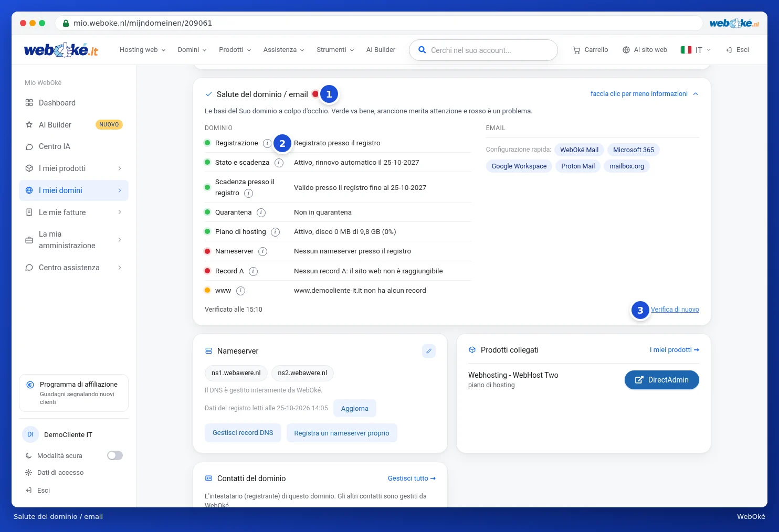The width and height of the screenshot is (779, 532).
Task: Open the Strumenti dropdown menu
Action: coord(335,50)
